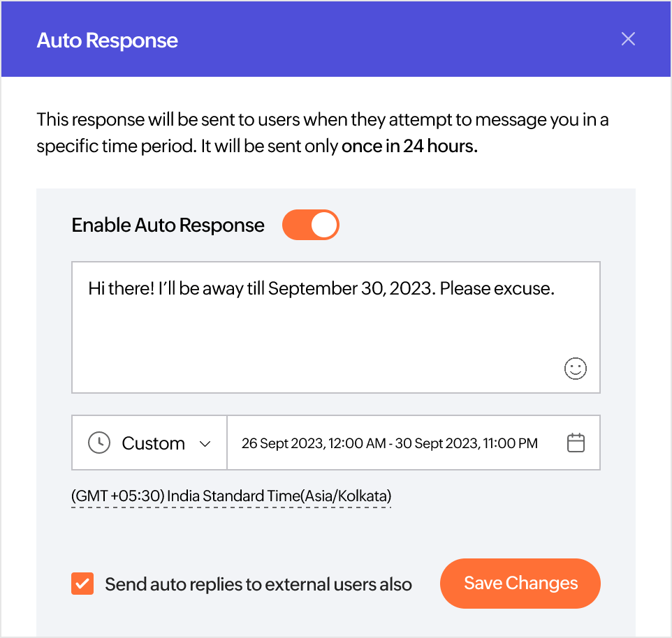Click the checkmark icon for external users
The height and width of the screenshot is (638, 672).
point(82,584)
